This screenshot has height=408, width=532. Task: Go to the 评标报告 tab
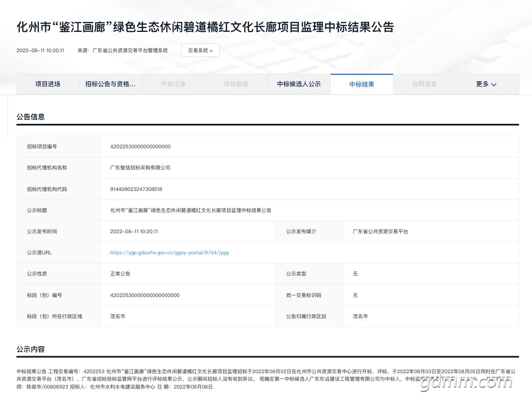(x=236, y=84)
